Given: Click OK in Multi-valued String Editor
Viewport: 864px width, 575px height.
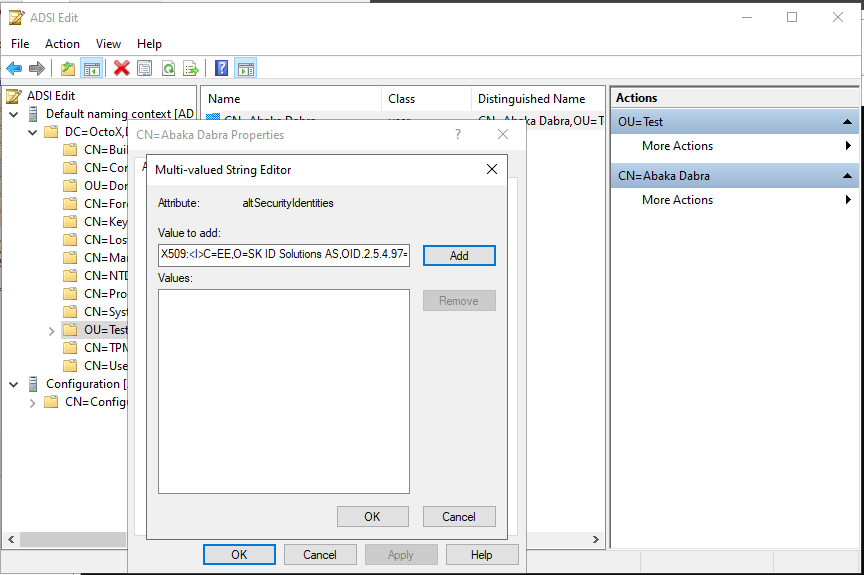Looking at the screenshot, I should tap(372, 517).
